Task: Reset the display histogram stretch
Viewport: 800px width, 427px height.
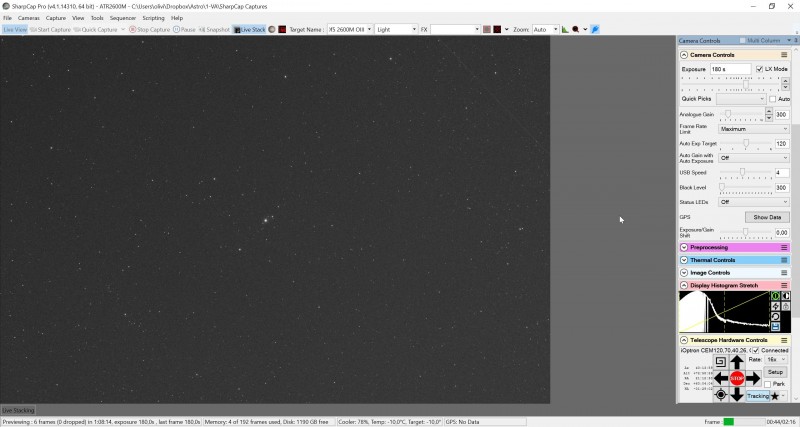Action: (776, 316)
